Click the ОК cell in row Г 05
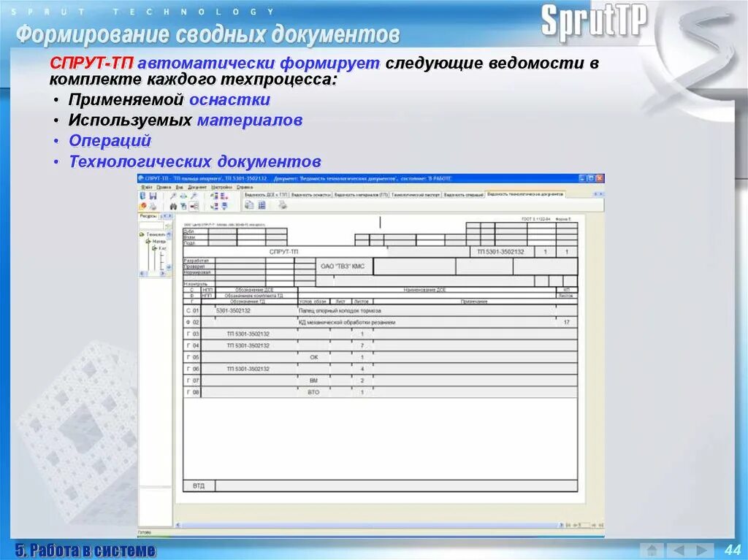 coord(314,357)
